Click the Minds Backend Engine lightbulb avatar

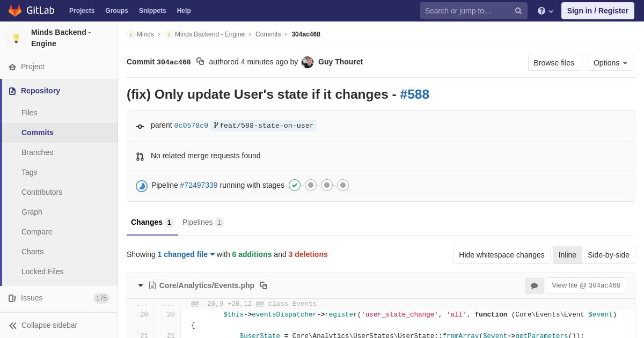(16, 38)
